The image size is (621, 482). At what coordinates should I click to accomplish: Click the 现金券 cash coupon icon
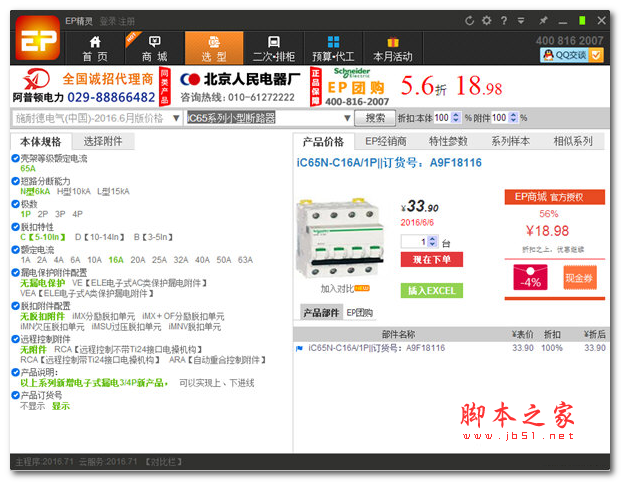[579, 278]
